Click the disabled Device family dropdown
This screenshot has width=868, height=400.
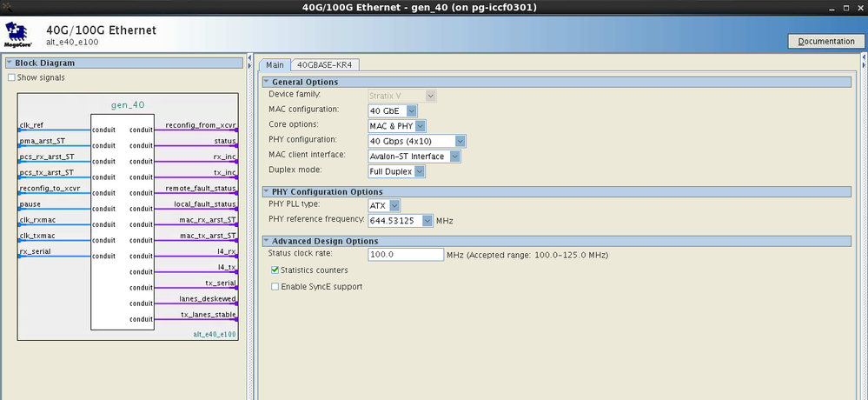402,96
